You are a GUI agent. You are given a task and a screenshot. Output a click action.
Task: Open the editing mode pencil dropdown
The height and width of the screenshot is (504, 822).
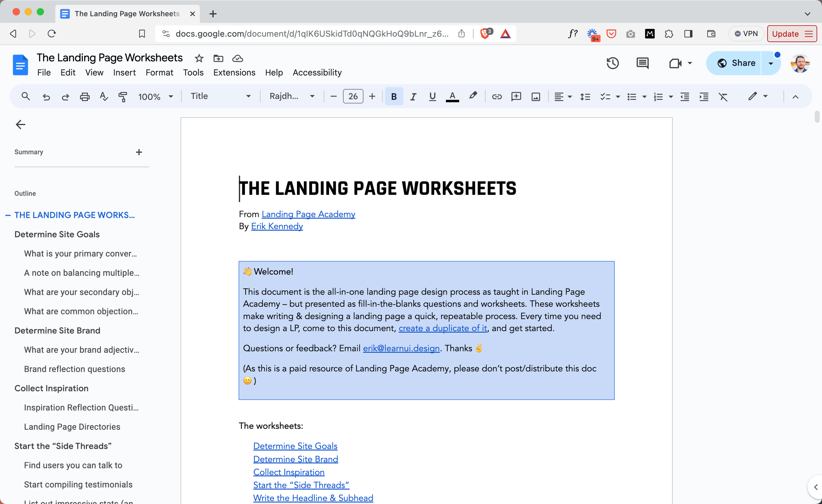tap(757, 96)
